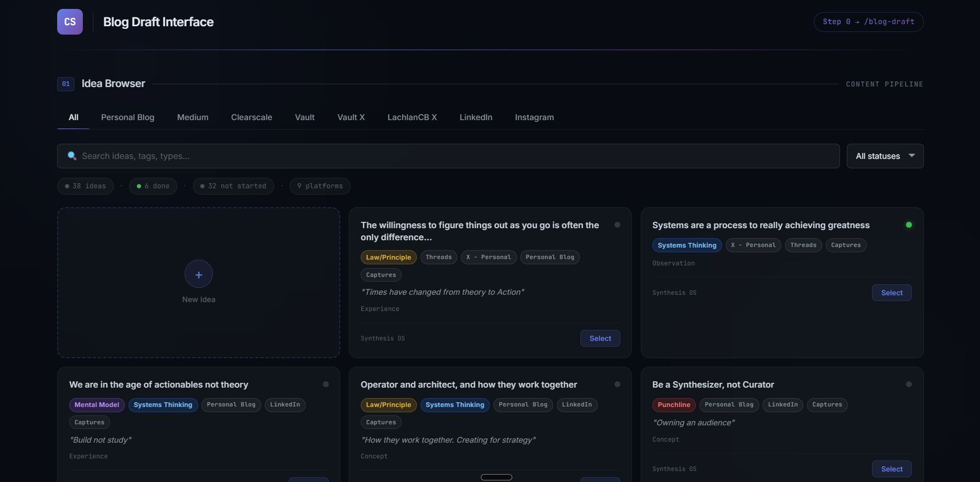Open the Clearscale tab

pos(252,117)
